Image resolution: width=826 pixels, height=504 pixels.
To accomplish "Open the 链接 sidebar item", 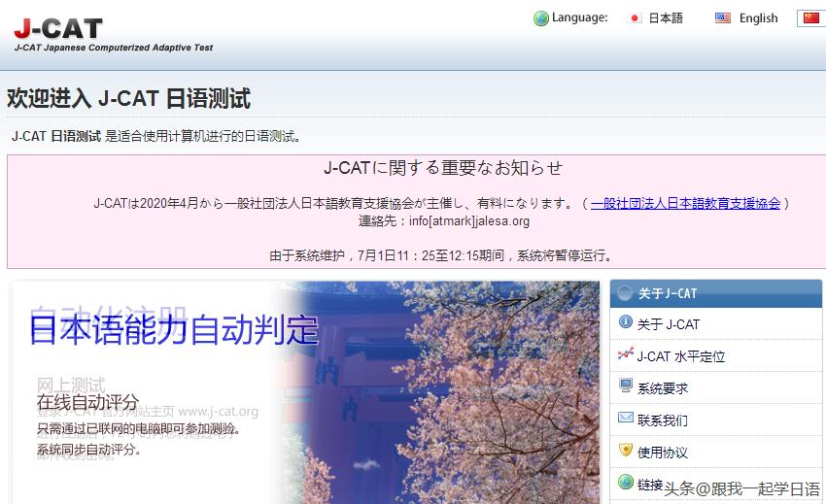I will (649, 484).
